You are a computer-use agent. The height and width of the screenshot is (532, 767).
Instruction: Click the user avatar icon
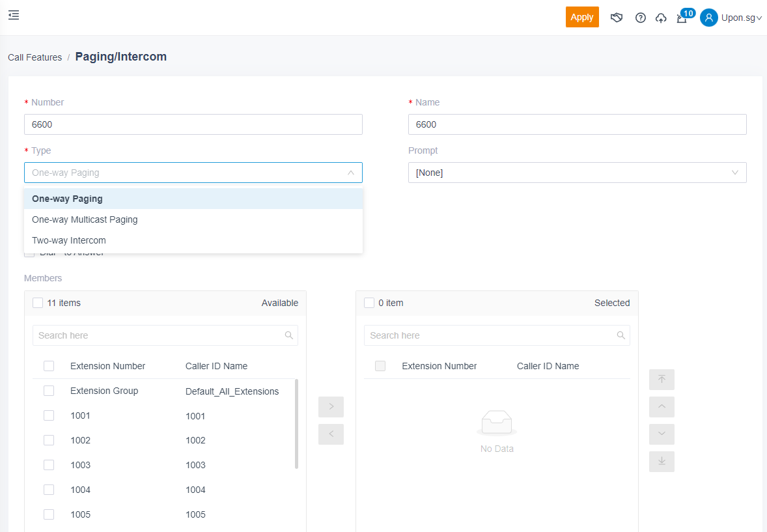pos(708,18)
